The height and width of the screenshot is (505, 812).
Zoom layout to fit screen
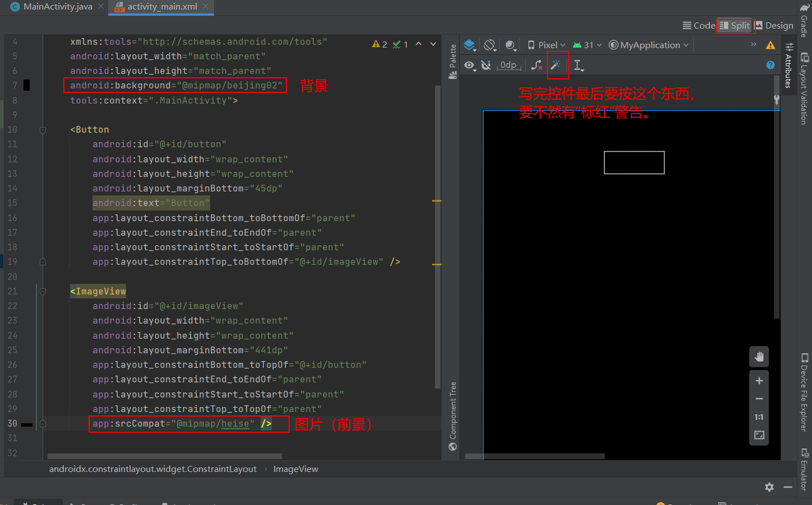pyautogui.click(x=759, y=434)
